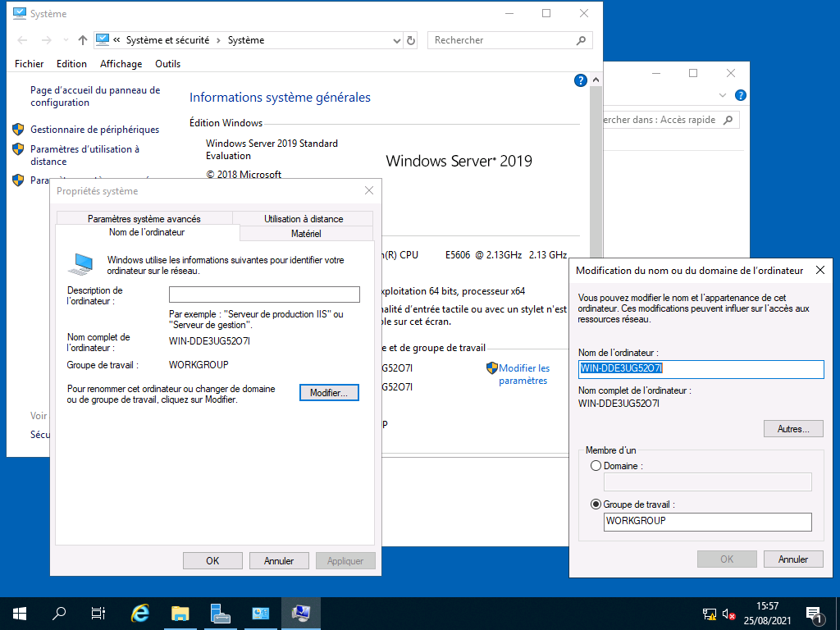Select the Domaine radio button
The height and width of the screenshot is (630, 840).
[596, 466]
